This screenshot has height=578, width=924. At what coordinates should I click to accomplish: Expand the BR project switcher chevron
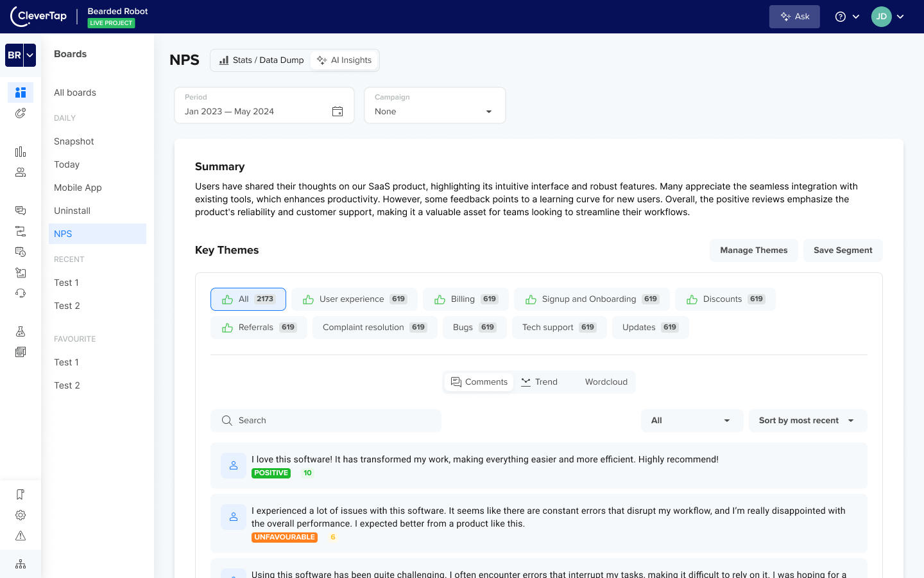30,55
